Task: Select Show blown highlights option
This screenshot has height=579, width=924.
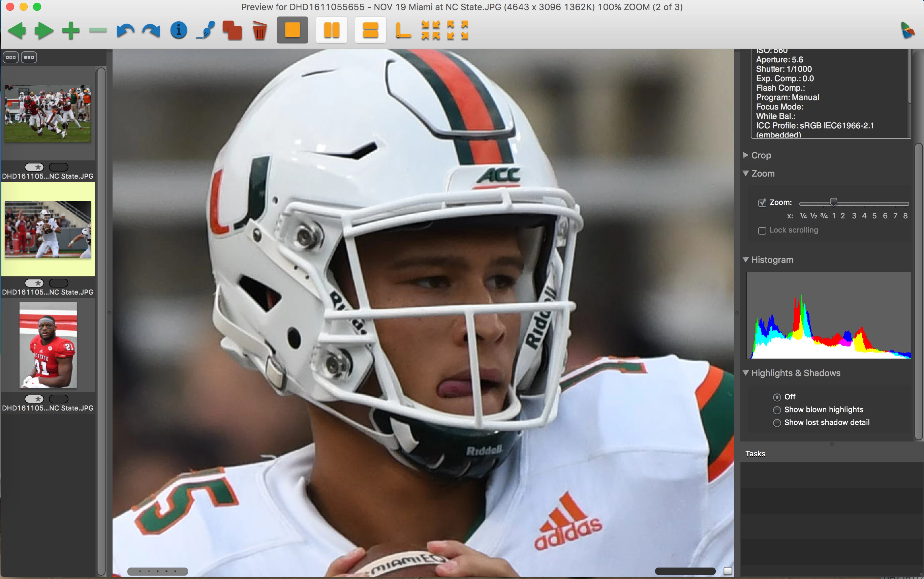Action: coord(777,410)
